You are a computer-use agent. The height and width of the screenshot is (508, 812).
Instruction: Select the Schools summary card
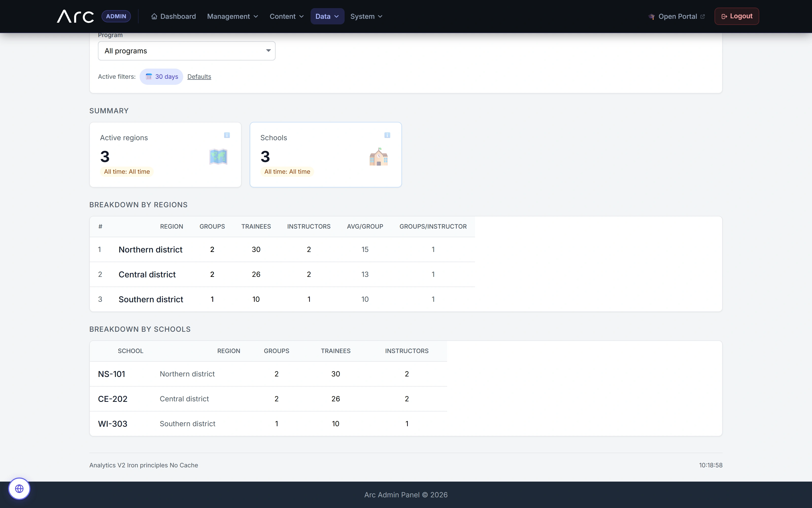tap(326, 154)
